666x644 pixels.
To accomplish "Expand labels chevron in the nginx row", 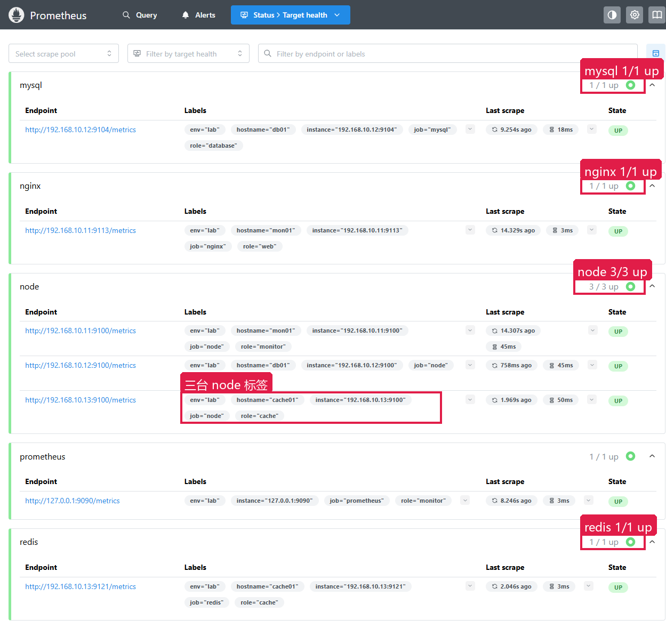I will [470, 230].
